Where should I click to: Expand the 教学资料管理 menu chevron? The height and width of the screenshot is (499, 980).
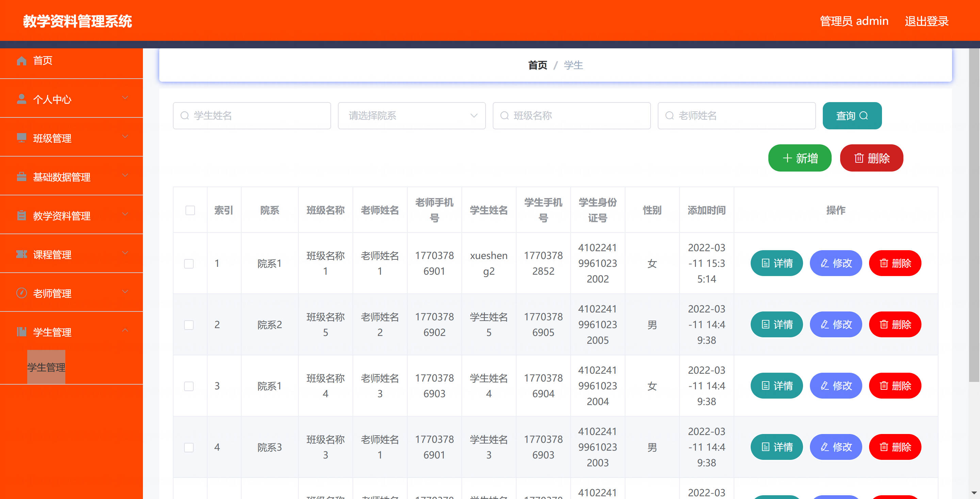125,215
